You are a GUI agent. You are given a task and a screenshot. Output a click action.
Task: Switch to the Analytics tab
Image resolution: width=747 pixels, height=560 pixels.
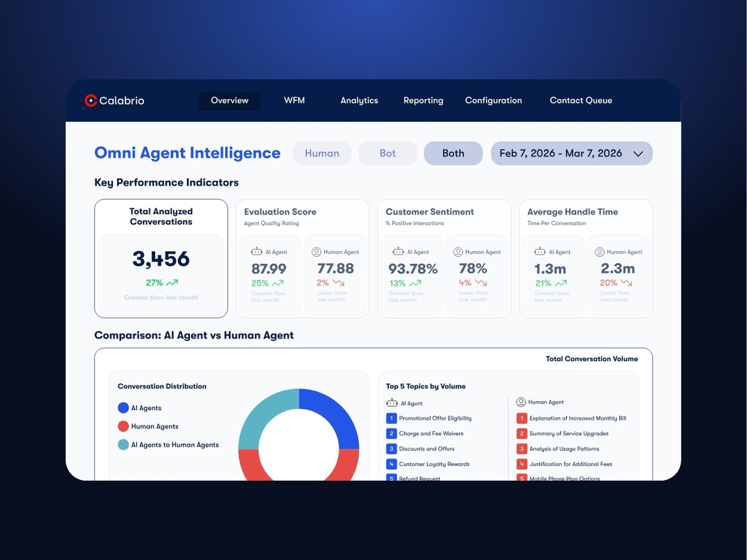(359, 100)
